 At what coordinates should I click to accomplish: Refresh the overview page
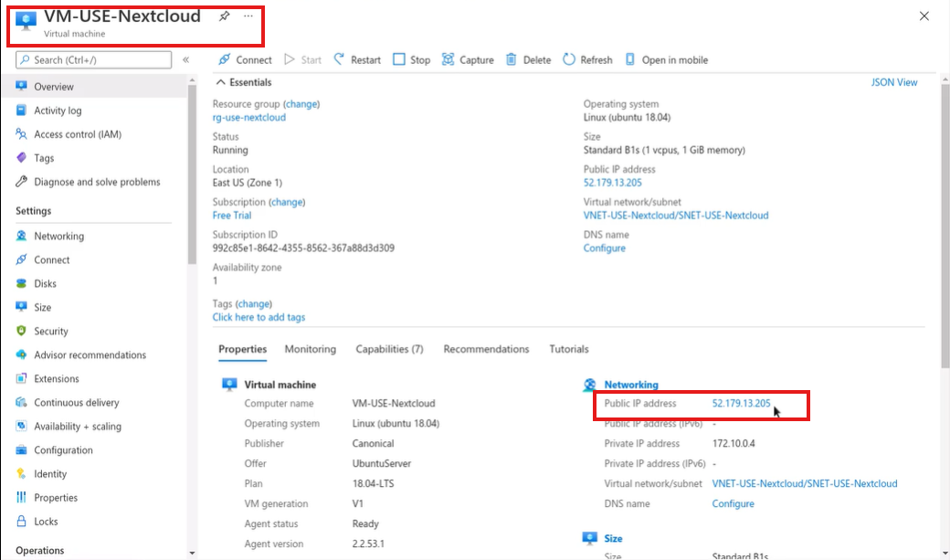(x=587, y=60)
